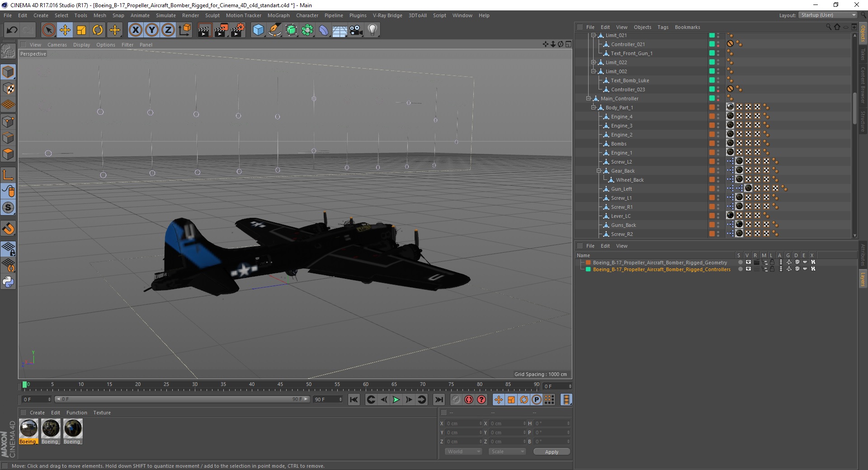Play animation forward
Image resolution: width=868 pixels, height=470 pixels.
396,399
